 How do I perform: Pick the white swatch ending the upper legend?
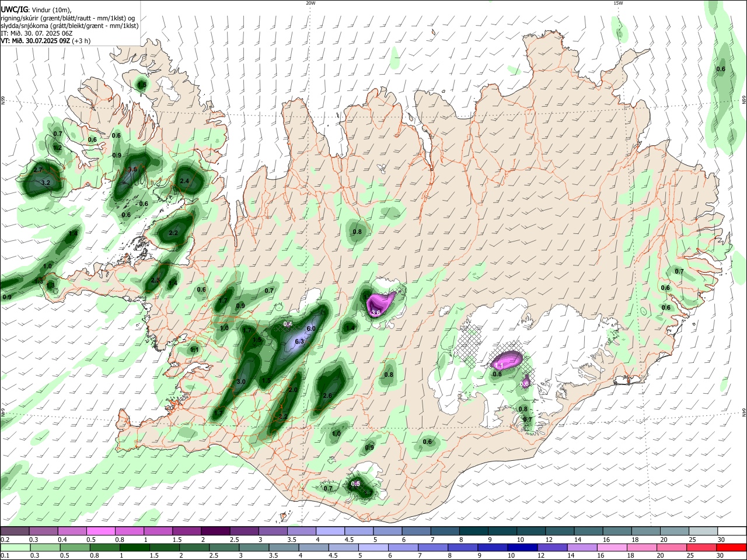click(x=732, y=531)
